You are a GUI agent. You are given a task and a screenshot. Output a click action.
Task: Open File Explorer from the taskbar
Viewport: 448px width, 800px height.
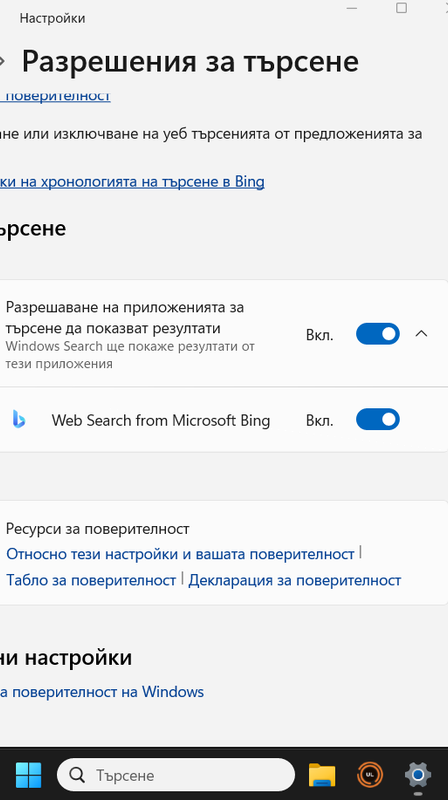[322, 775]
